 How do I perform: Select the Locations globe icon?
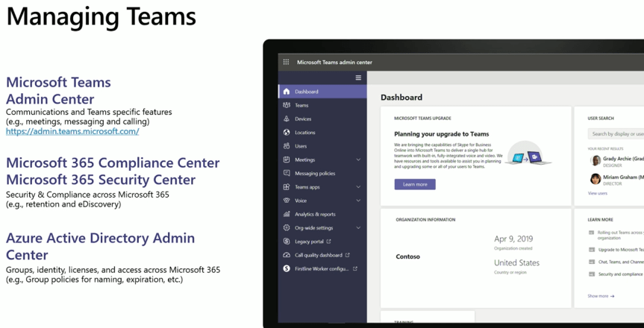[287, 133]
